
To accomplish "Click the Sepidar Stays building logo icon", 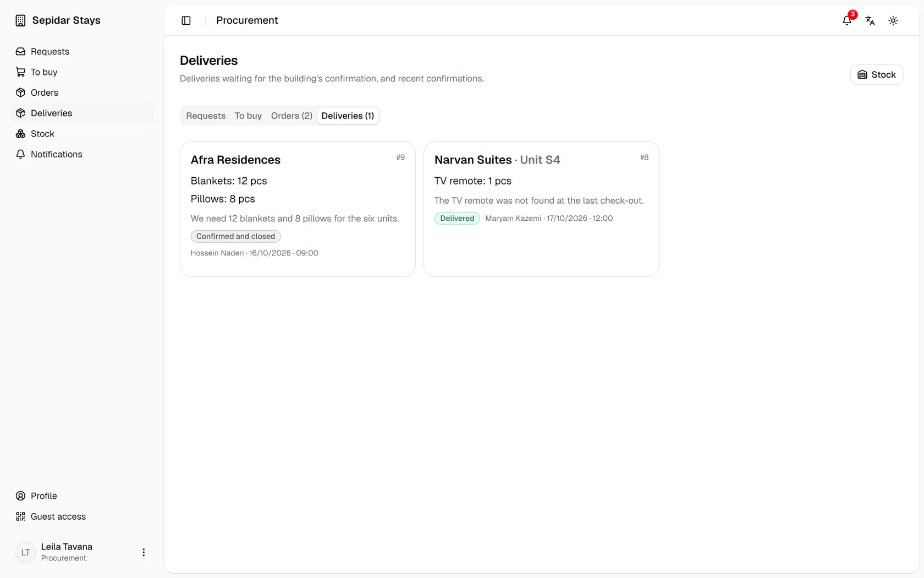I will (20, 20).
